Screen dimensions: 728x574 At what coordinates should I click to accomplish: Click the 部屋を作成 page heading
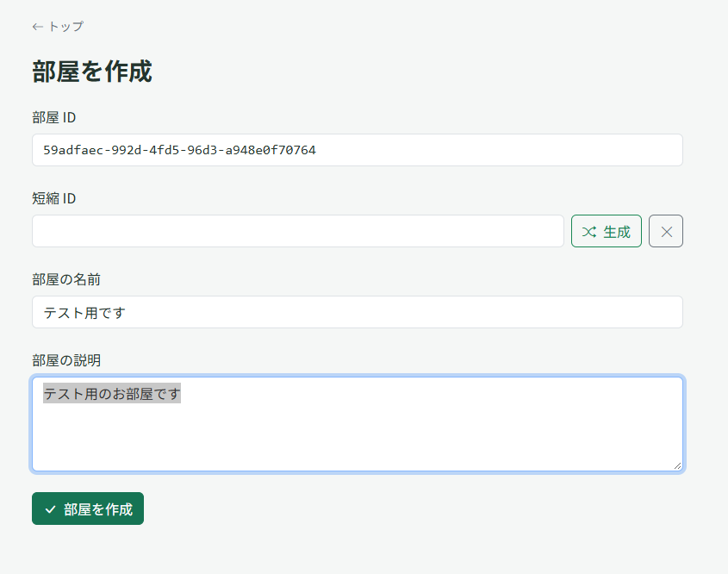(92, 72)
